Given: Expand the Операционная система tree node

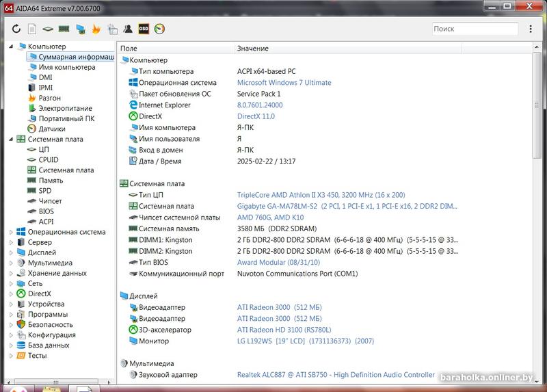Looking at the screenshot, I should 11,232.
